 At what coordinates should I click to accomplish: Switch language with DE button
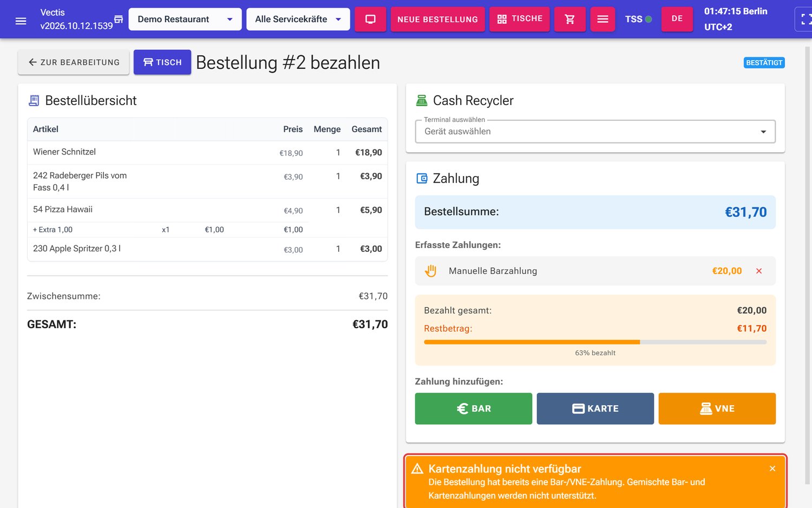tap(677, 19)
